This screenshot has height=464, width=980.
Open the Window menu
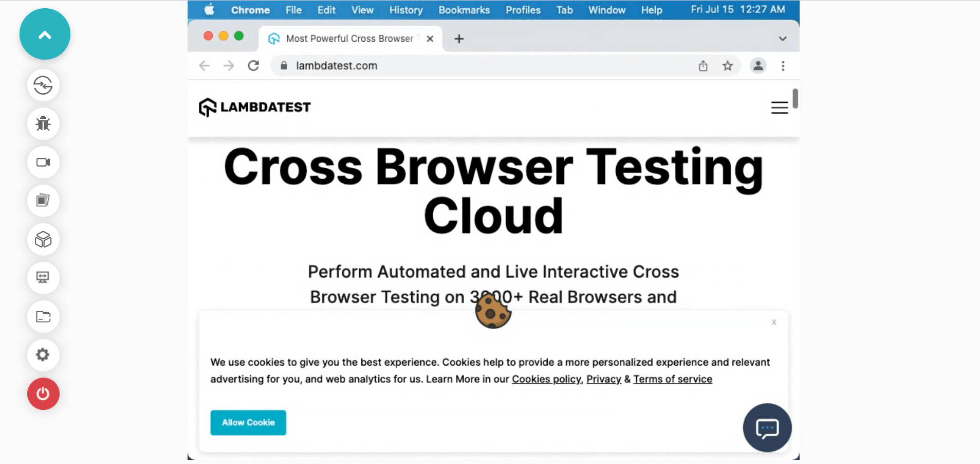(x=607, y=10)
